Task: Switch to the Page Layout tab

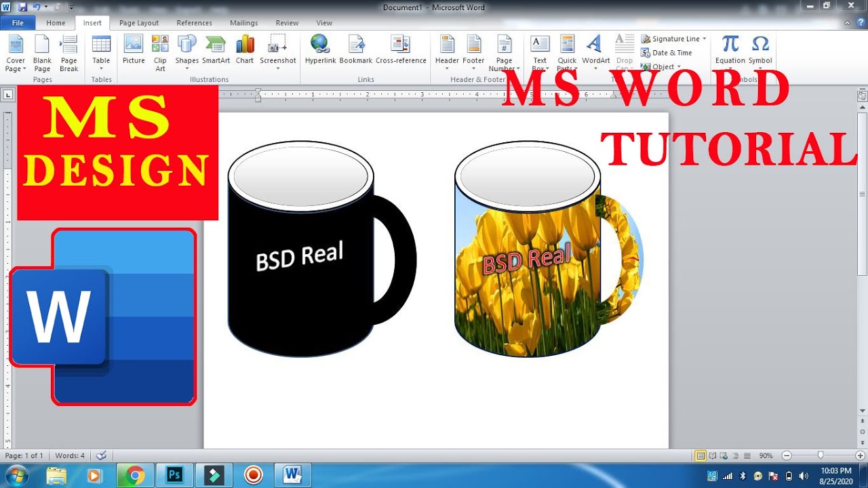Action: [139, 22]
